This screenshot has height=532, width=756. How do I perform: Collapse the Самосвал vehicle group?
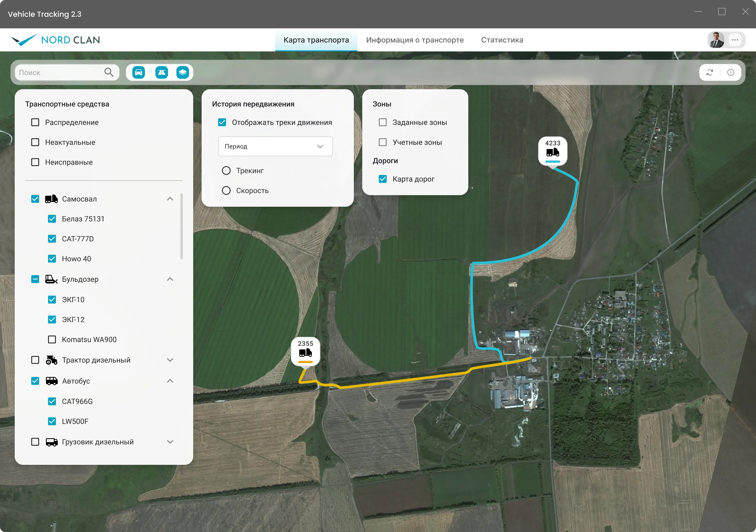tap(170, 199)
